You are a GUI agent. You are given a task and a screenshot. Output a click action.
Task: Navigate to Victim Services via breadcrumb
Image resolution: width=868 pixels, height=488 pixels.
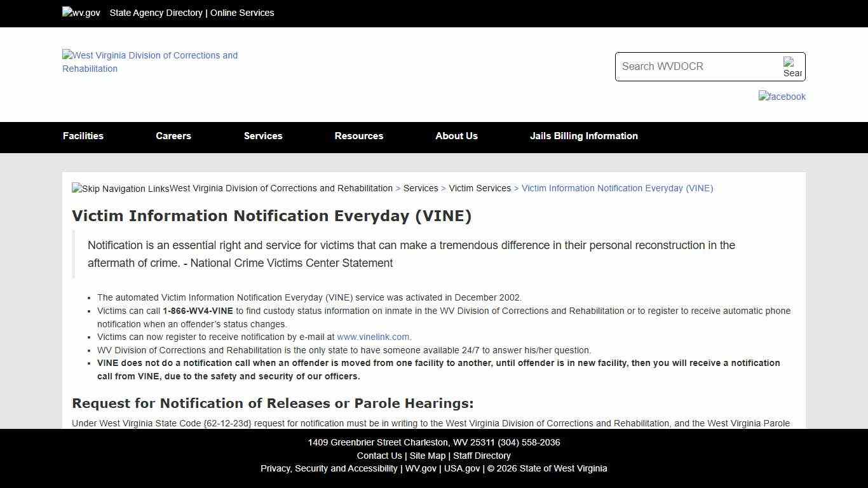[480, 188]
